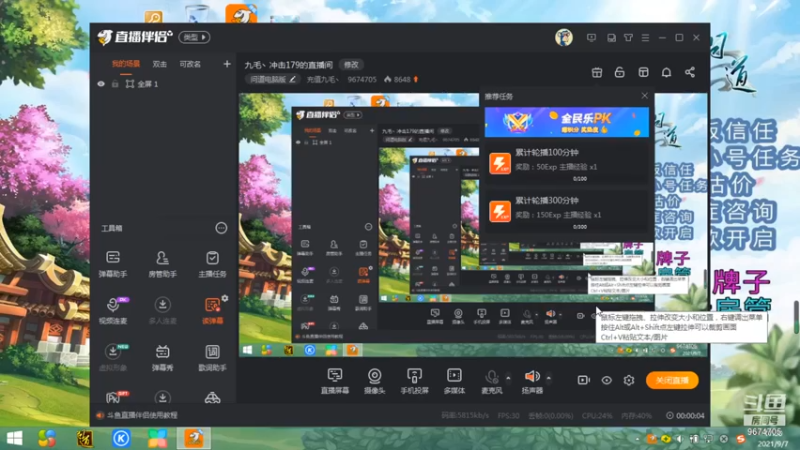Add 摄像头 camera source

coord(374,381)
